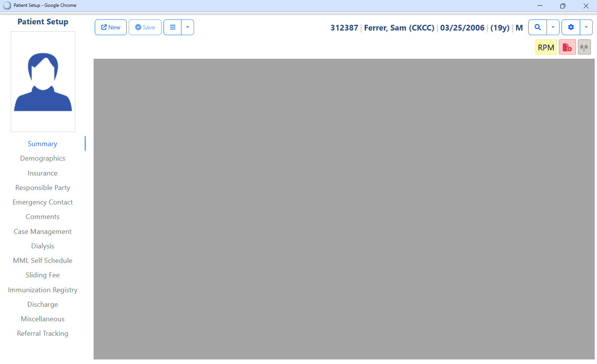Switch to Emergency Contact tab

(x=42, y=202)
